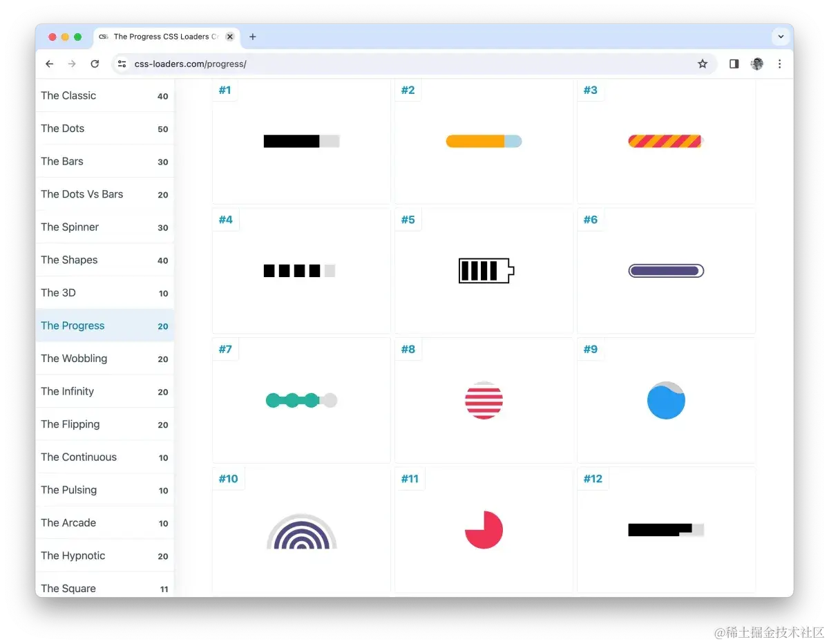Open a new tab with plus icon
829x644 pixels.
point(253,37)
